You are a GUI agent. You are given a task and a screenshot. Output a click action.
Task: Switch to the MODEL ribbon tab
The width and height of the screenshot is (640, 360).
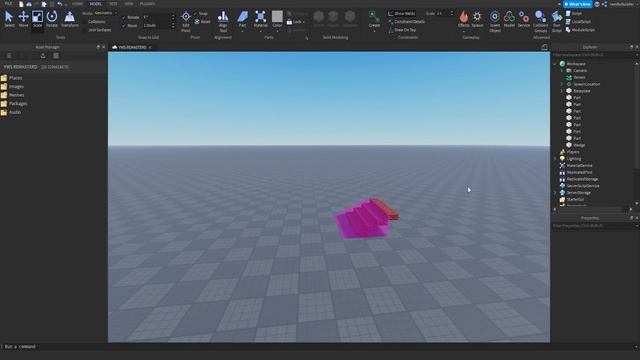point(96,4)
